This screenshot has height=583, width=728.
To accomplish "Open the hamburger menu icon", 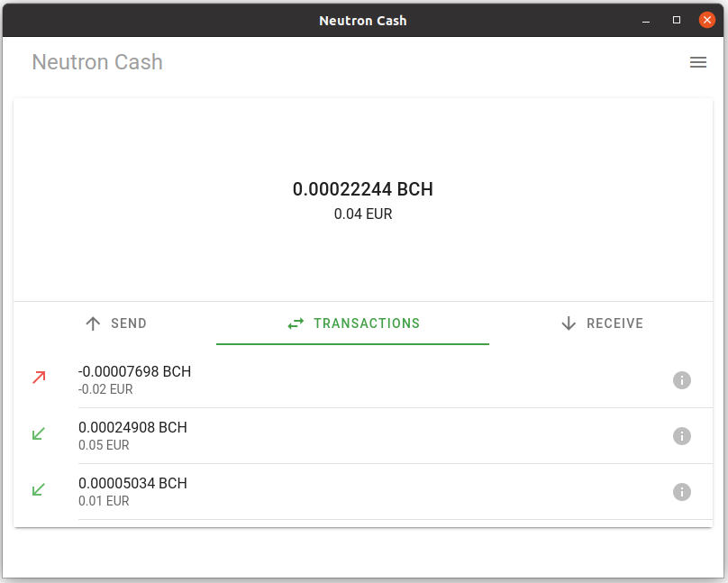I will click(698, 62).
